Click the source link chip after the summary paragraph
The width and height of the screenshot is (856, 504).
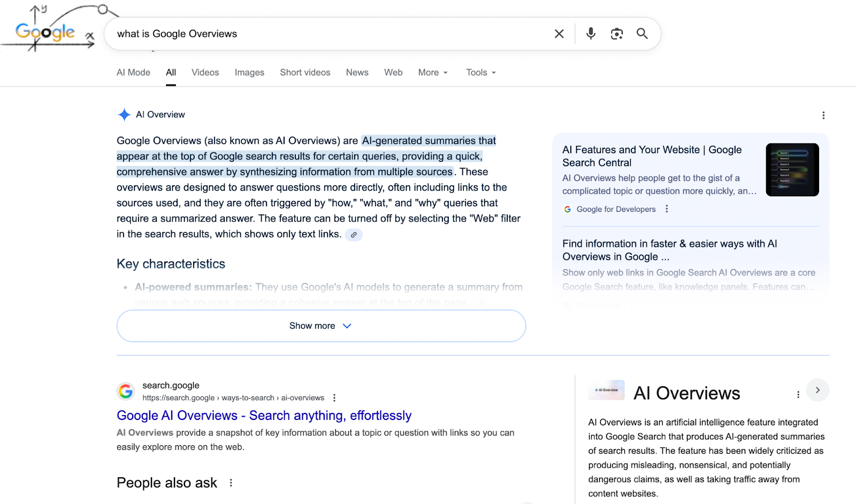(354, 235)
